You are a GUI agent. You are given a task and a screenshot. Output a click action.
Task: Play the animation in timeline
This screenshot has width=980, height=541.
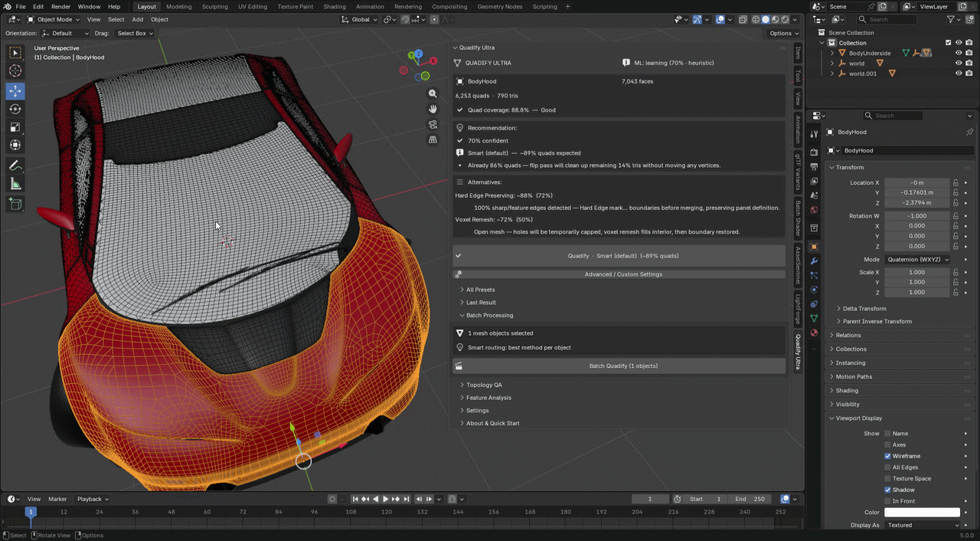[x=385, y=499]
